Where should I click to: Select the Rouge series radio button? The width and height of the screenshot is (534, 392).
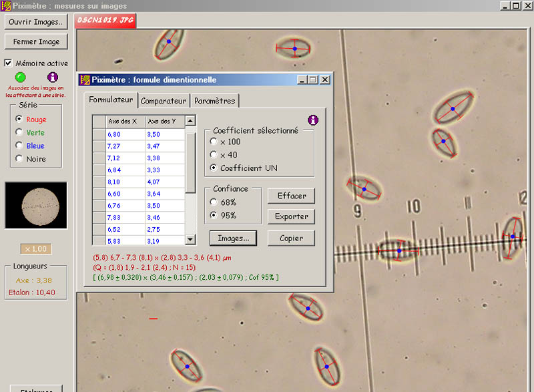pos(19,119)
